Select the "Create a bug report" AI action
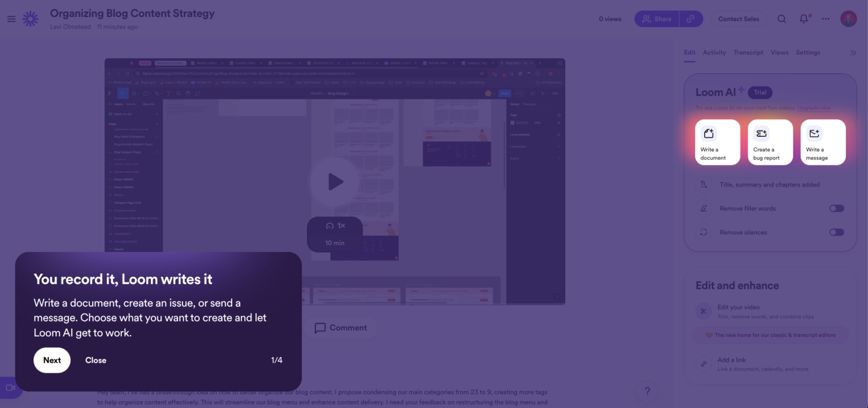Viewport: 868px width, 408px height. 770,142
